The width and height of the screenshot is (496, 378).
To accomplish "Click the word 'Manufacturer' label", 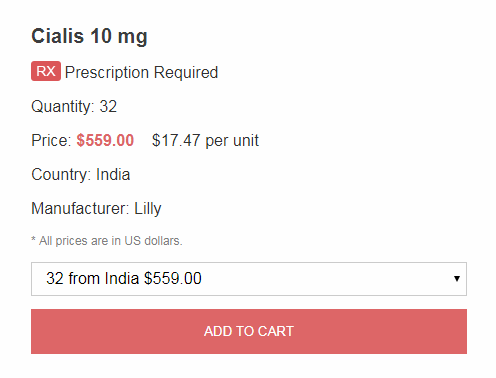I will pyautogui.click(x=79, y=209).
